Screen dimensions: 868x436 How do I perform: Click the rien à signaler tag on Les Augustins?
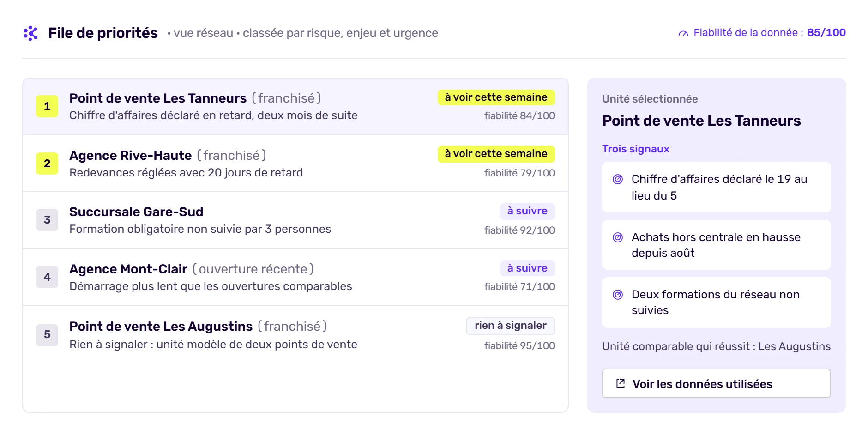[x=510, y=326]
